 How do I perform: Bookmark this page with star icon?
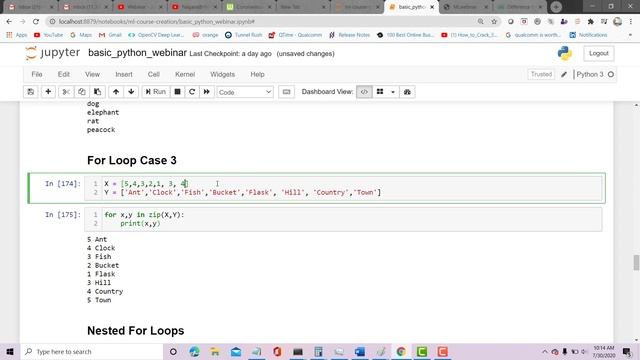click(494, 22)
